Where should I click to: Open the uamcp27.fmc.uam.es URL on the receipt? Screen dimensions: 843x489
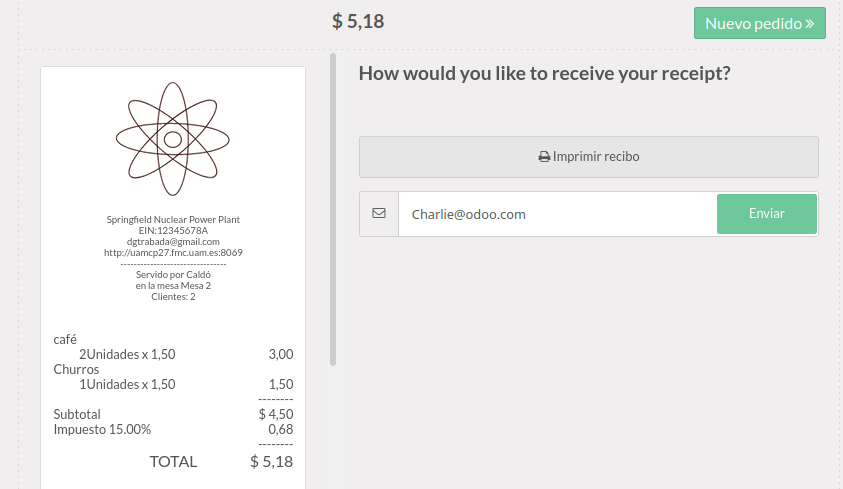pyautogui.click(x=173, y=253)
